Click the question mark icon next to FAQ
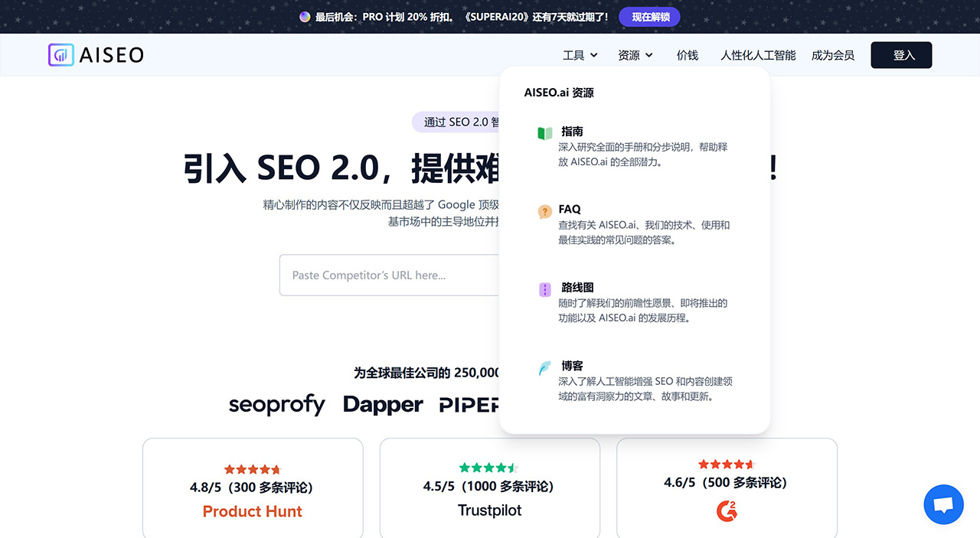 (544, 210)
